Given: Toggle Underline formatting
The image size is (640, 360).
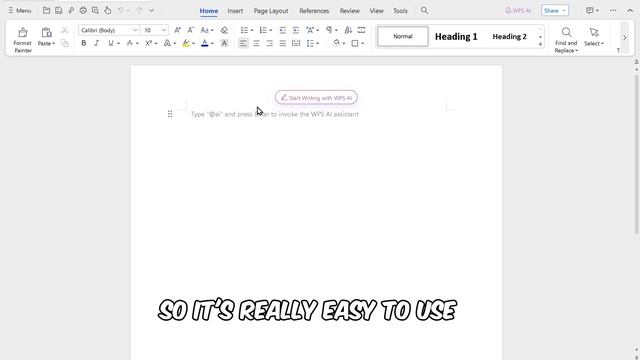Looking at the screenshot, I should click(x=110, y=43).
